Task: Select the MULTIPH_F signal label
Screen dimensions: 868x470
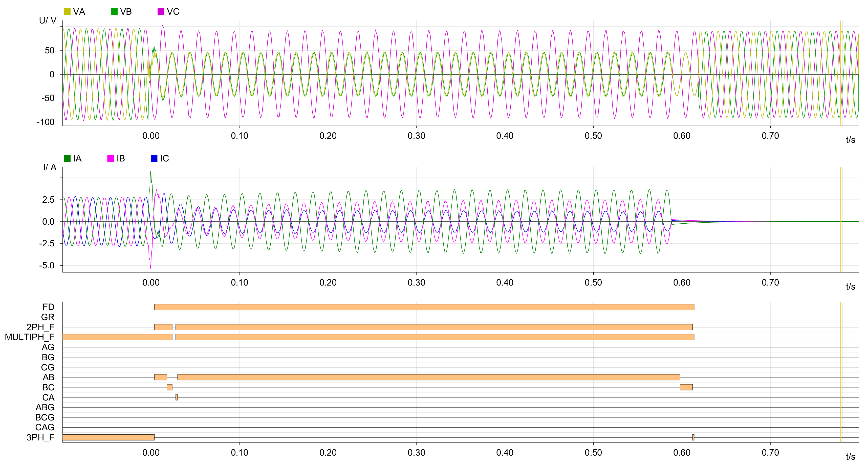Action: (29, 337)
